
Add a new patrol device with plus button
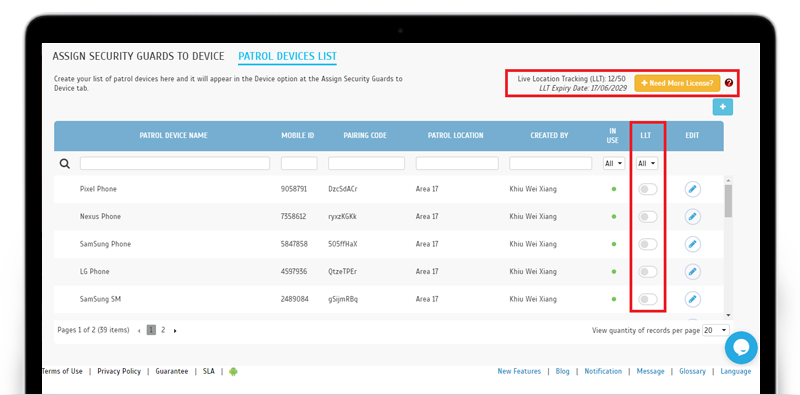[x=723, y=107]
